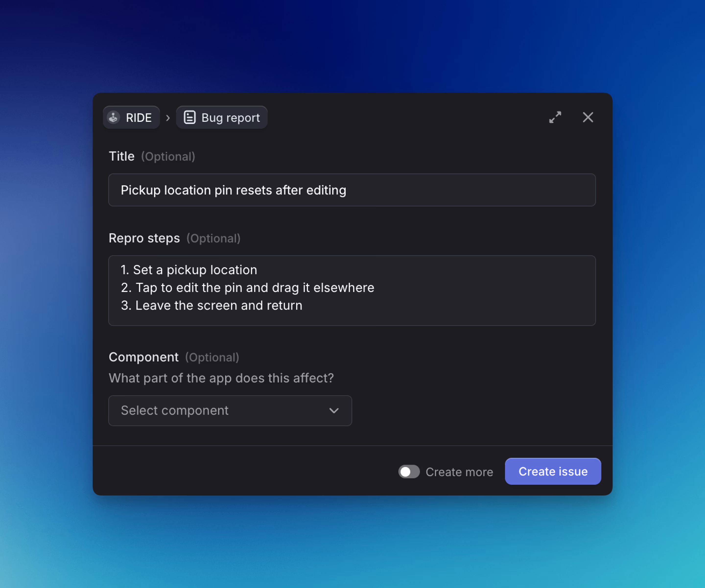705x588 pixels.
Task: Click the breadcrumb chevron after RIDE
Action: (168, 118)
